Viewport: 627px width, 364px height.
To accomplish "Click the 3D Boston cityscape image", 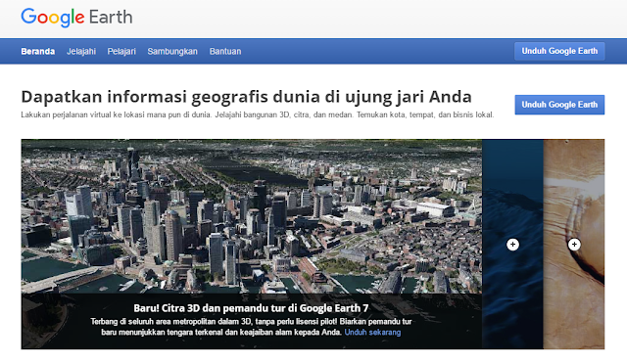I will coord(252,216).
